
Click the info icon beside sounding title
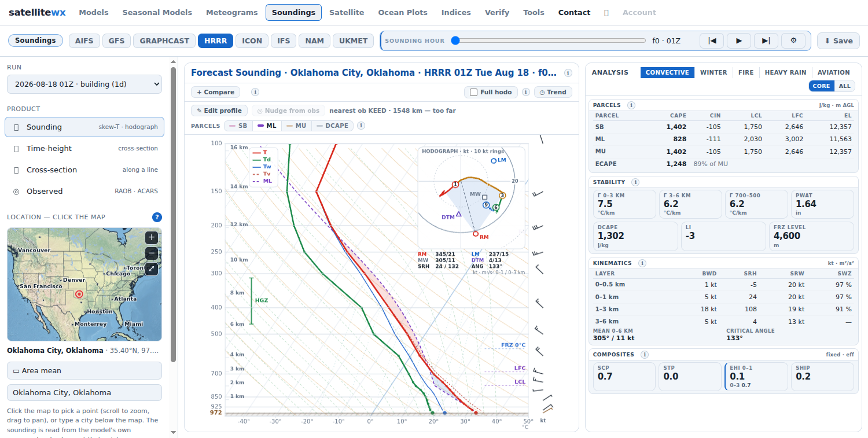click(x=568, y=73)
